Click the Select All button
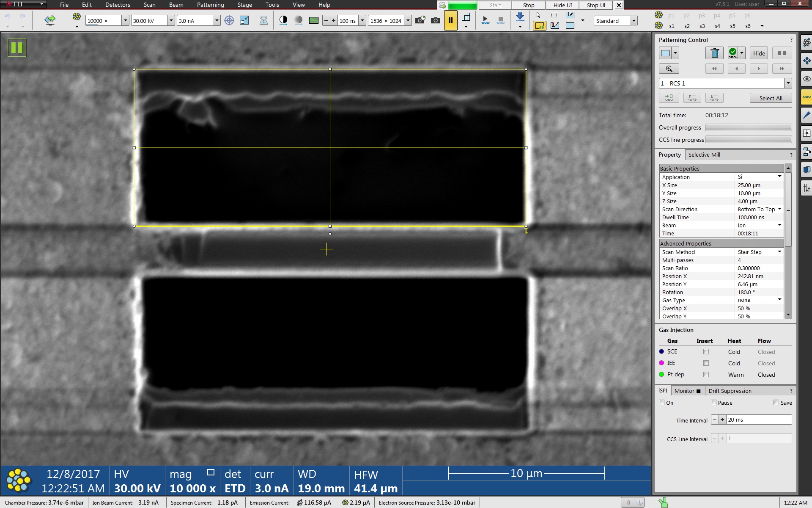Screen dimensions: 812x508 coord(770,98)
